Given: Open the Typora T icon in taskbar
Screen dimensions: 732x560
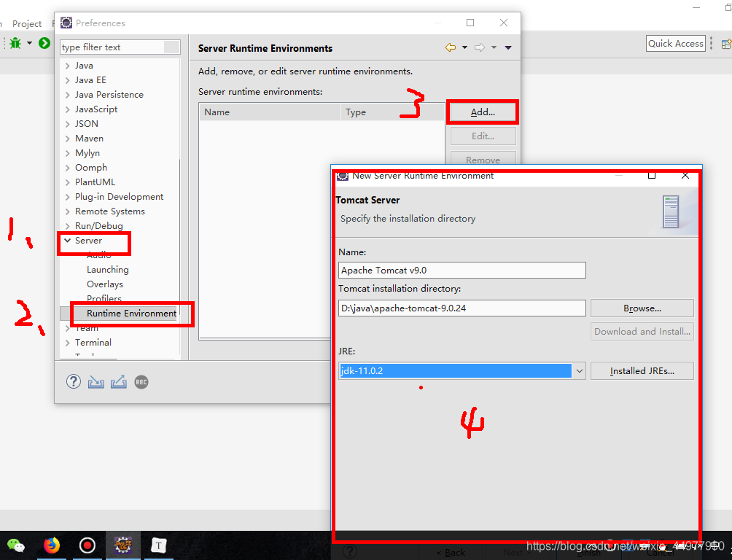Looking at the screenshot, I should click(159, 545).
